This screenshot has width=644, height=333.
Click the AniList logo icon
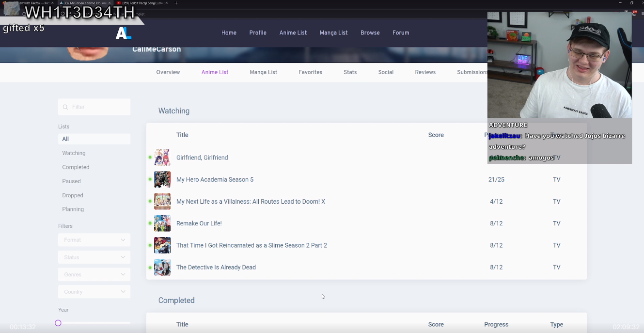pos(123,33)
